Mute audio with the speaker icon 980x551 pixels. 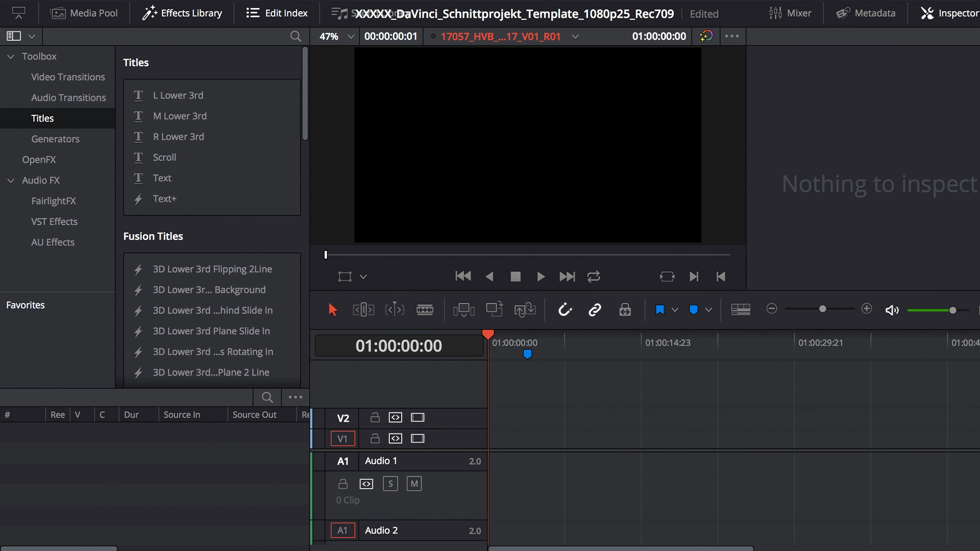pyautogui.click(x=892, y=310)
